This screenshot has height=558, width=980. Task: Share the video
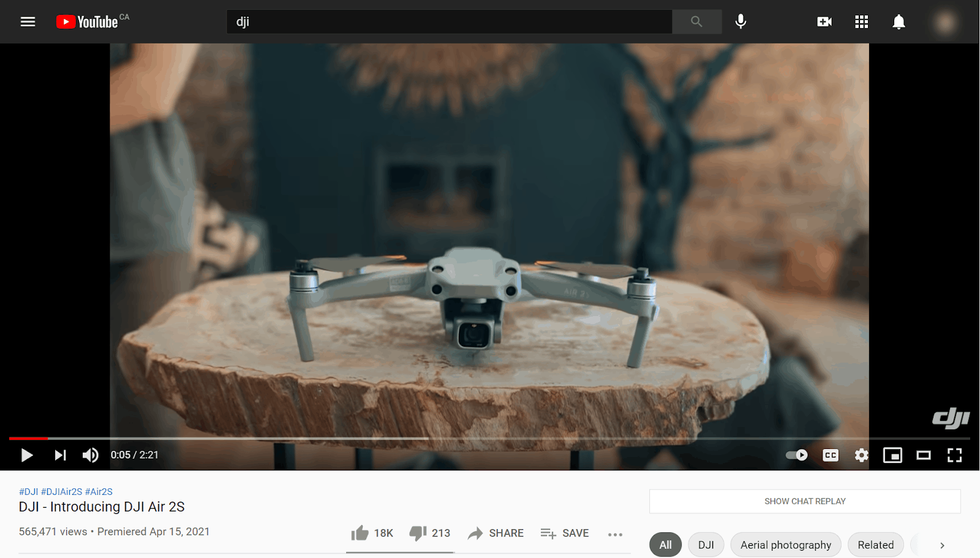pos(496,533)
